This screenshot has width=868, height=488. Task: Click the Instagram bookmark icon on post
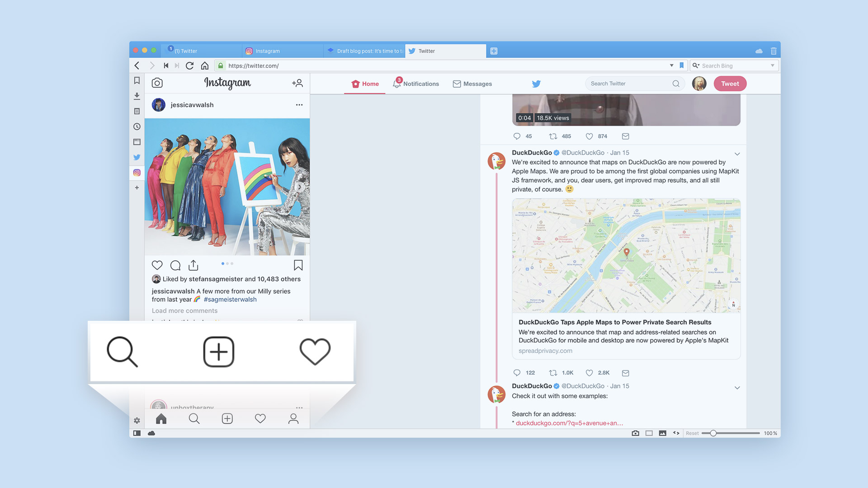point(297,264)
